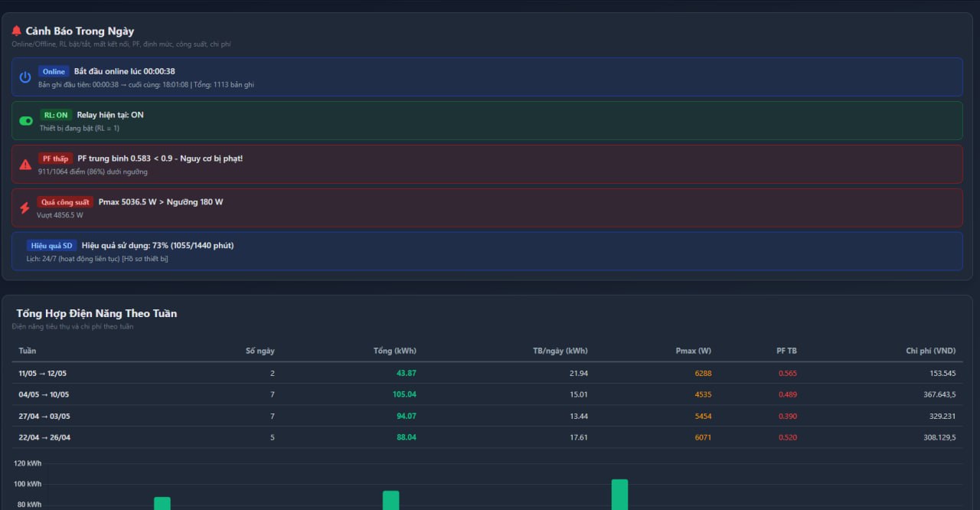
Task: Click text Thiết bị đang bật (RL = 1)
Action: (x=80, y=128)
